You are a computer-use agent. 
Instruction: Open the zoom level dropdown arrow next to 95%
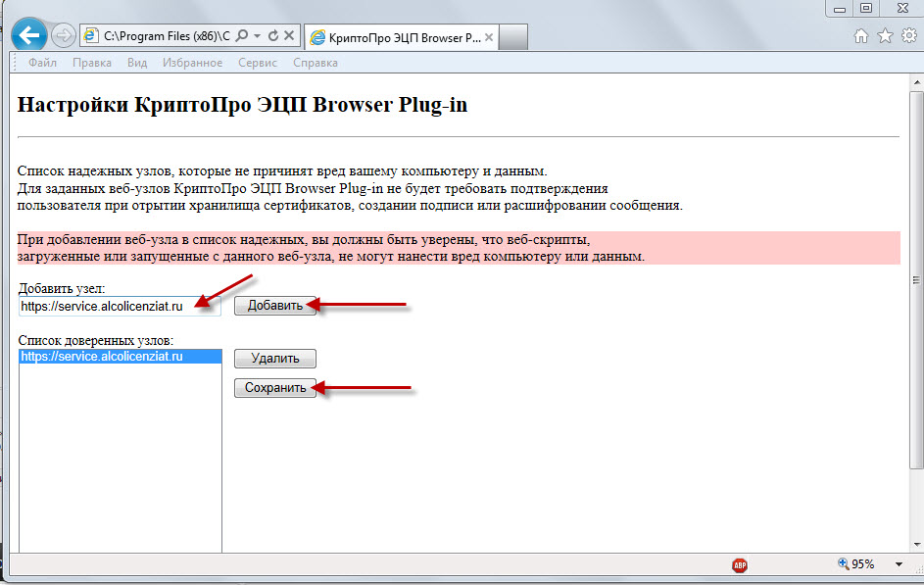(899, 564)
